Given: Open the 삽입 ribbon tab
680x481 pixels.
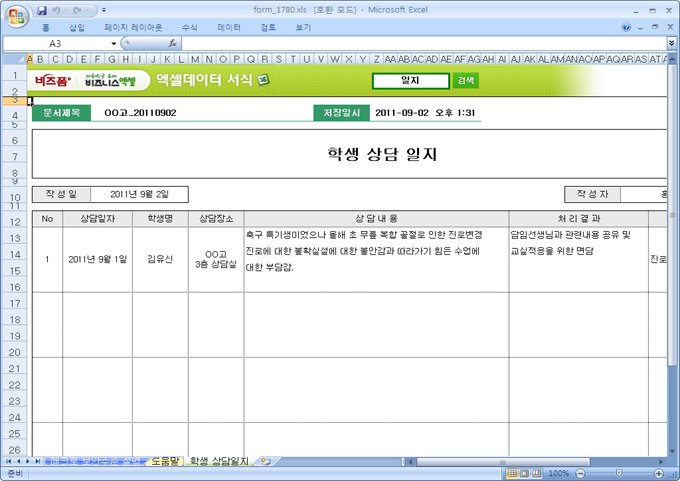Looking at the screenshot, I should [77, 28].
